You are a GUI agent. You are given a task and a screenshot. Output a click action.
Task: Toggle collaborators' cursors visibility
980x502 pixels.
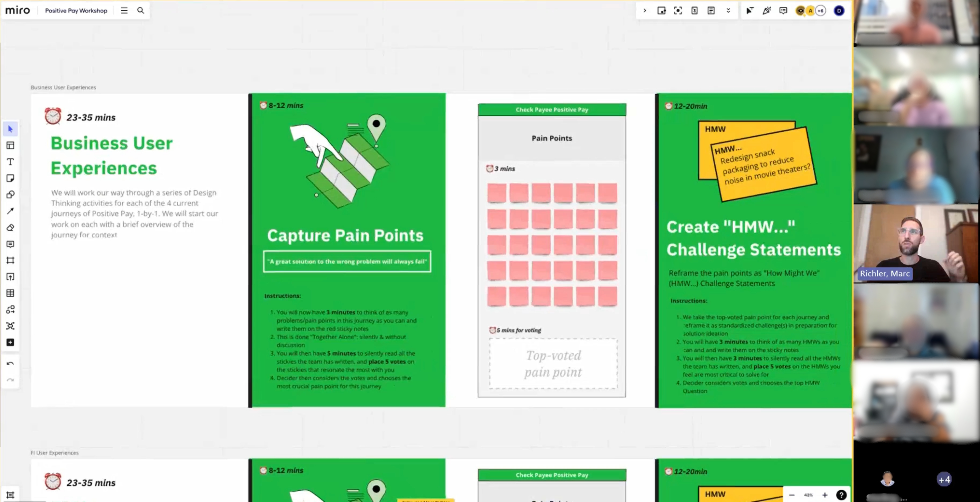750,11
